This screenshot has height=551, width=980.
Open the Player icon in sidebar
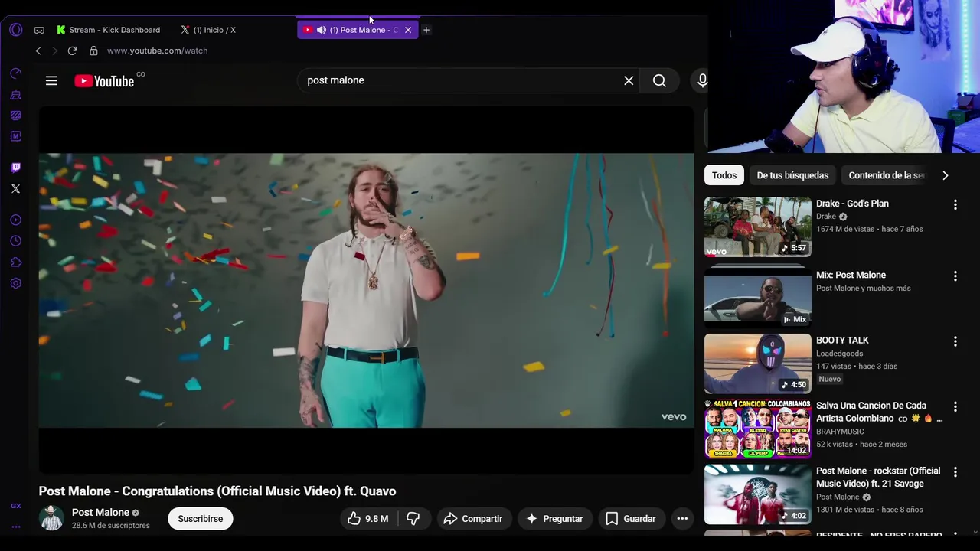(15, 220)
